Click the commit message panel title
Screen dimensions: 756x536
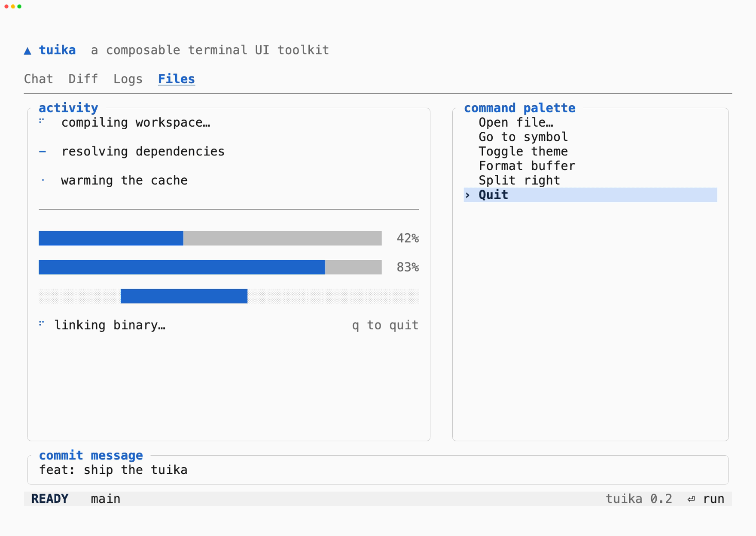(x=91, y=455)
